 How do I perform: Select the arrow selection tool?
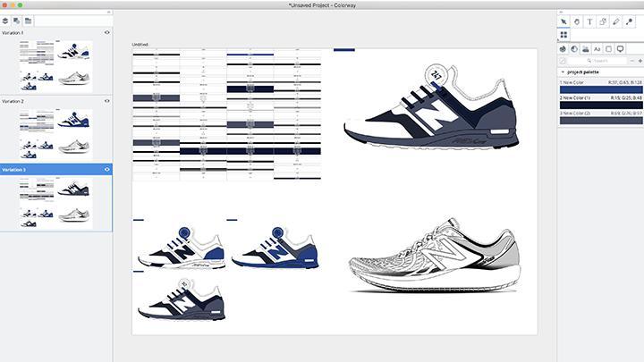point(563,21)
